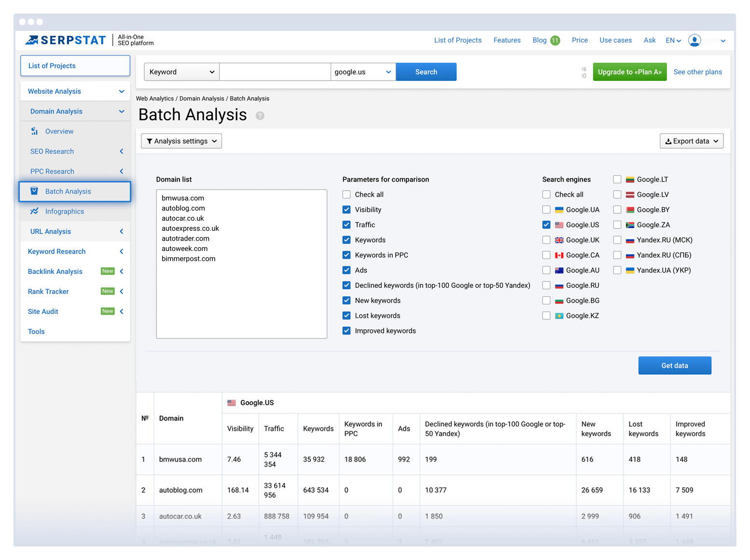The image size is (750, 560).
Task: Click the Google.UA Ukraine flag icon
Action: coord(559,210)
